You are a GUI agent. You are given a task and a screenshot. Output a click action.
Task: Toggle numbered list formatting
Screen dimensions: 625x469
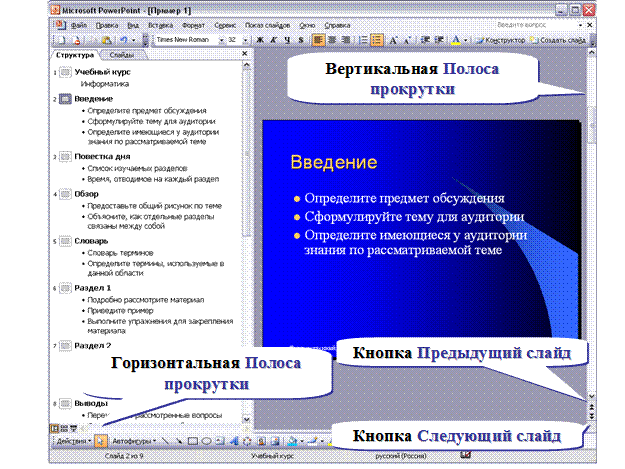pyautogui.click(x=363, y=40)
